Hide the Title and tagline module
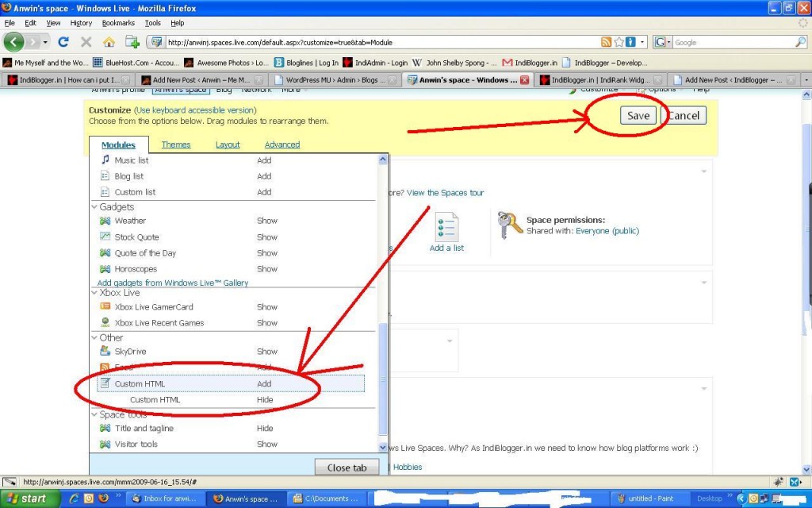The image size is (812, 508). click(265, 428)
